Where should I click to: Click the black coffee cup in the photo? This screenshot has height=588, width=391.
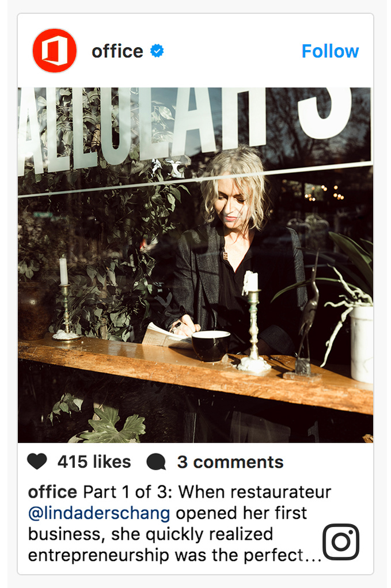coord(211,345)
